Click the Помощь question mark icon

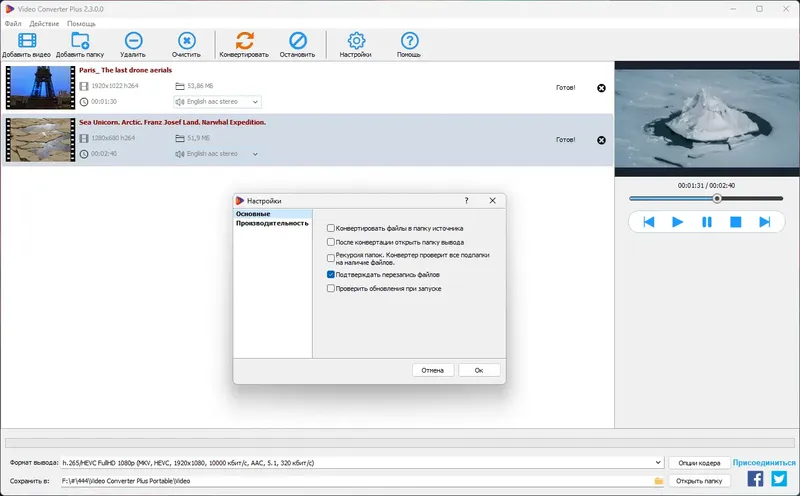pyautogui.click(x=409, y=40)
